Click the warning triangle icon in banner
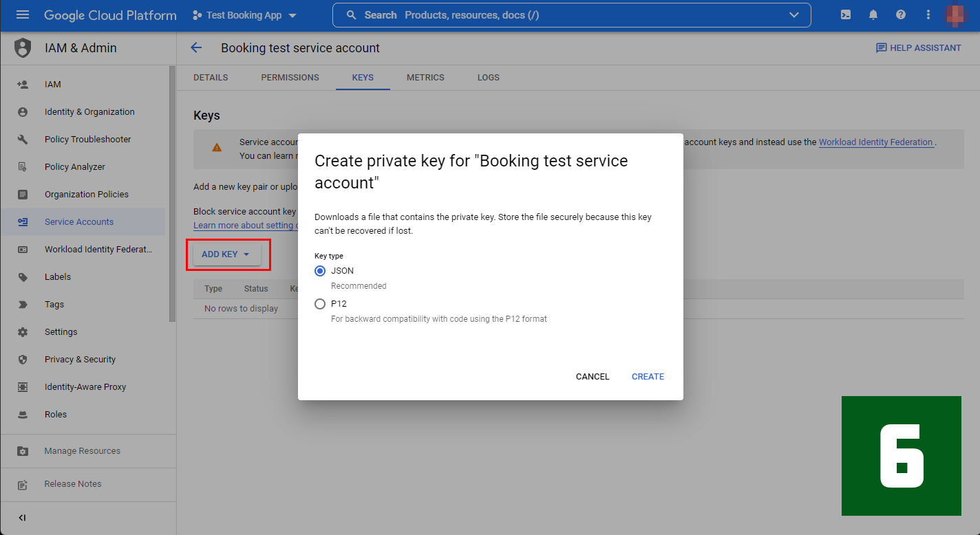 [x=217, y=147]
